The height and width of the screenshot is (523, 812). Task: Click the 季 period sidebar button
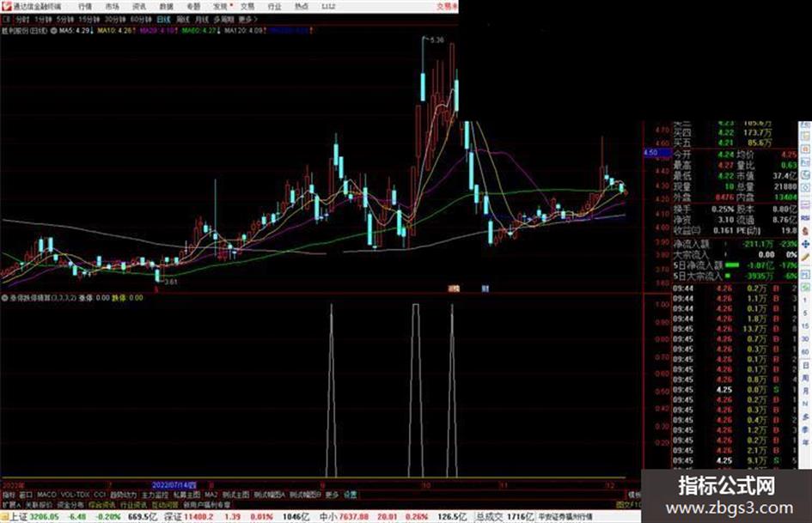(805, 429)
